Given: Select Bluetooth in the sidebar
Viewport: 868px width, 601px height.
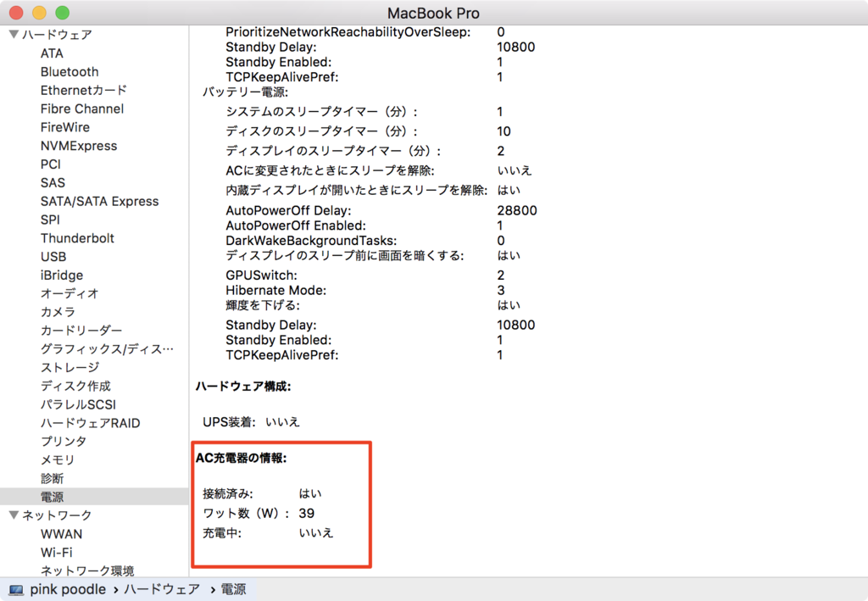Looking at the screenshot, I should [70, 72].
